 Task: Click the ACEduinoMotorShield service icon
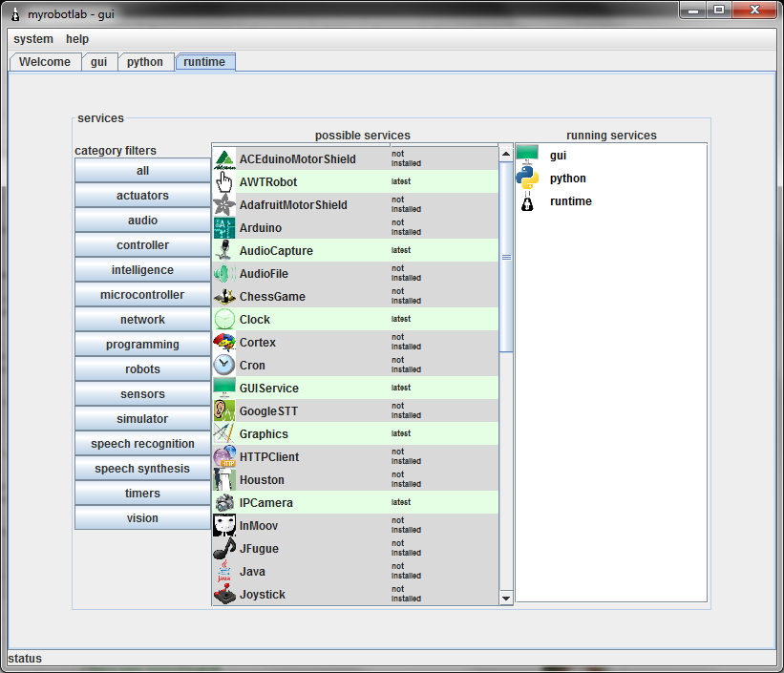[224, 159]
